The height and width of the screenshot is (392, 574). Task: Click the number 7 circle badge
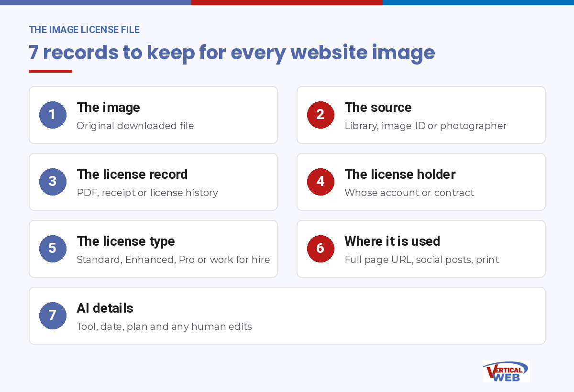(53, 316)
